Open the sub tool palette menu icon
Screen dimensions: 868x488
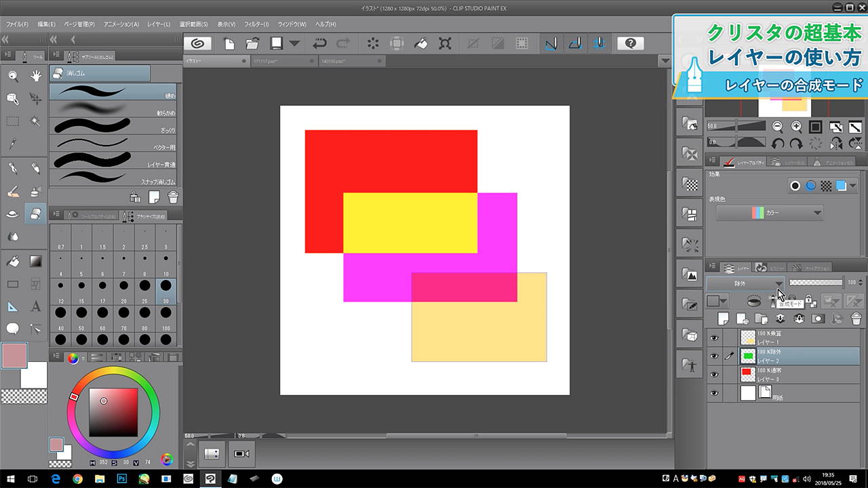56,56
